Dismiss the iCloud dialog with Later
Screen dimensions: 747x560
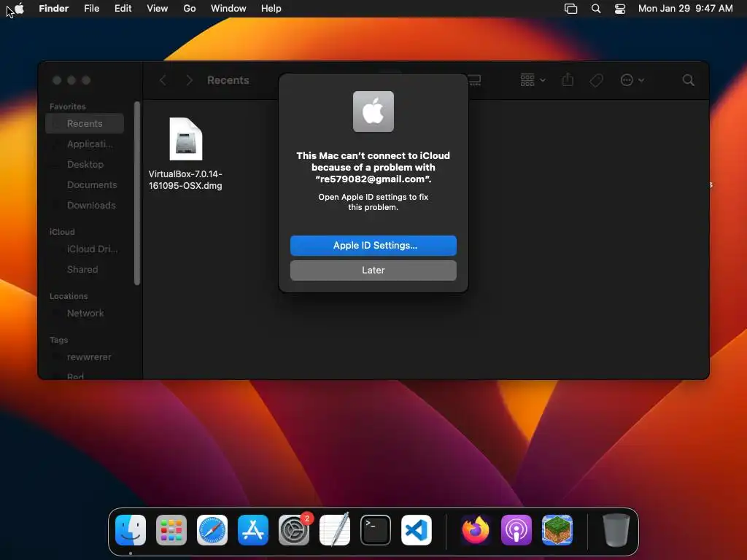click(x=373, y=270)
